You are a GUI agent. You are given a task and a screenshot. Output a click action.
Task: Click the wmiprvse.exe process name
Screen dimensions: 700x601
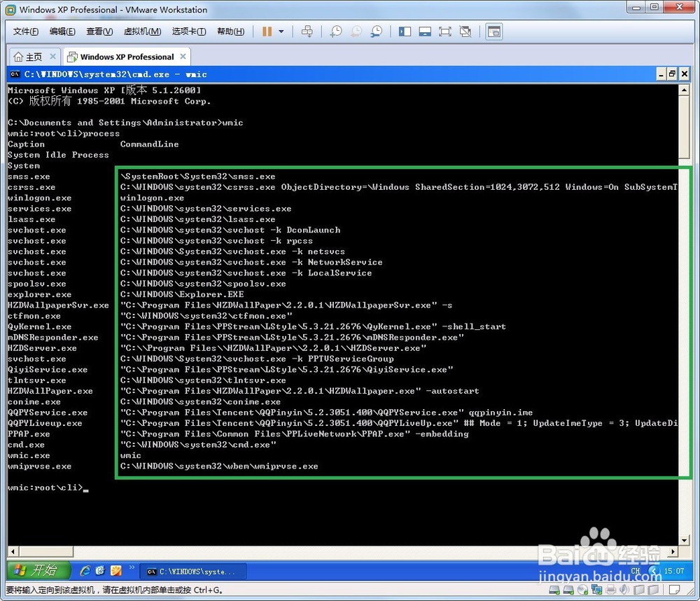click(x=39, y=466)
